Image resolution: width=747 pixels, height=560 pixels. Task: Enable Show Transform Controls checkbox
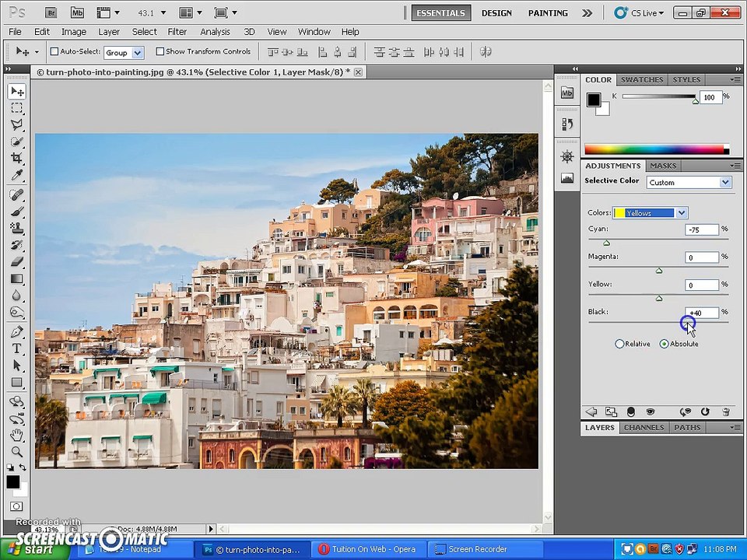click(160, 51)
